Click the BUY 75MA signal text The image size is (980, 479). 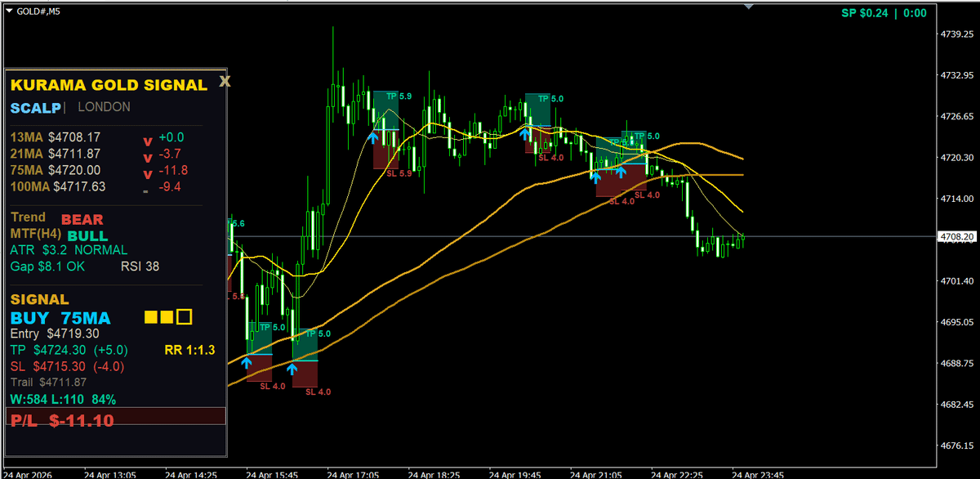[x=60, y=317]
